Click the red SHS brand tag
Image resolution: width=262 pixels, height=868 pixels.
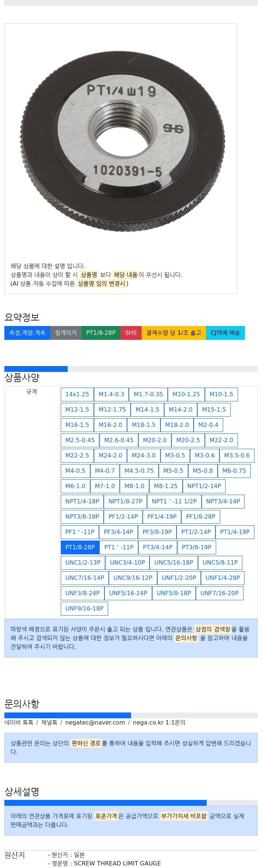pyautogui.click(x=131, y=333)
